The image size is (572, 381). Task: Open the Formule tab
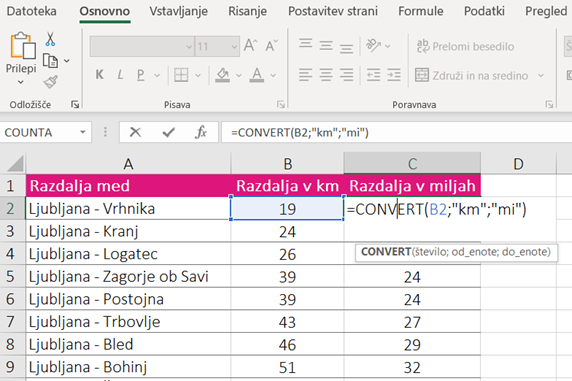click(x=421, y=11)
